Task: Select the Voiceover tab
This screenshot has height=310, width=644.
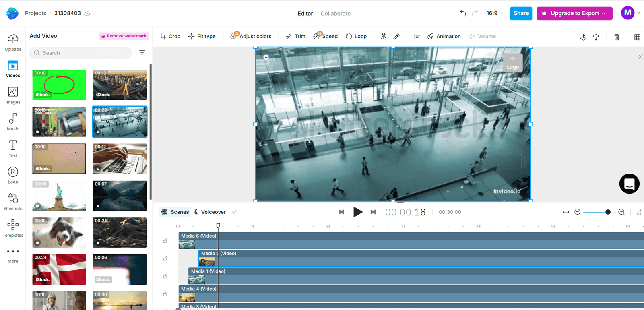Action: [210, 212]
